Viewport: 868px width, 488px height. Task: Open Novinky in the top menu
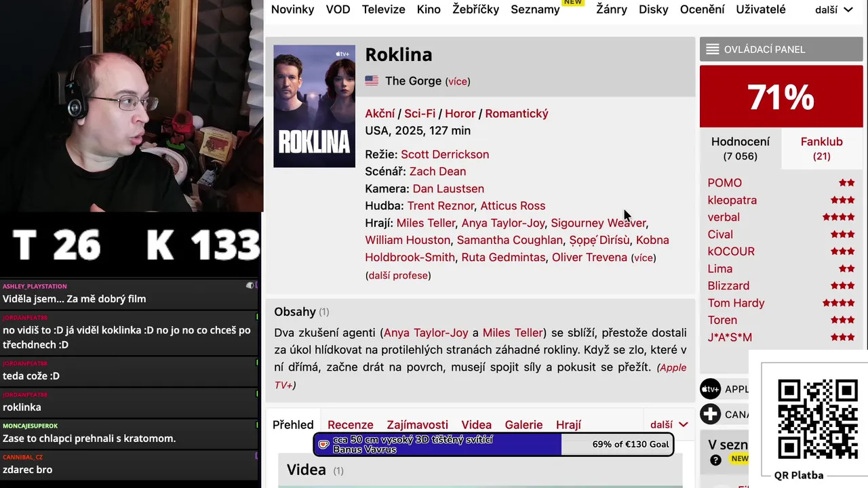coord(292,9)
